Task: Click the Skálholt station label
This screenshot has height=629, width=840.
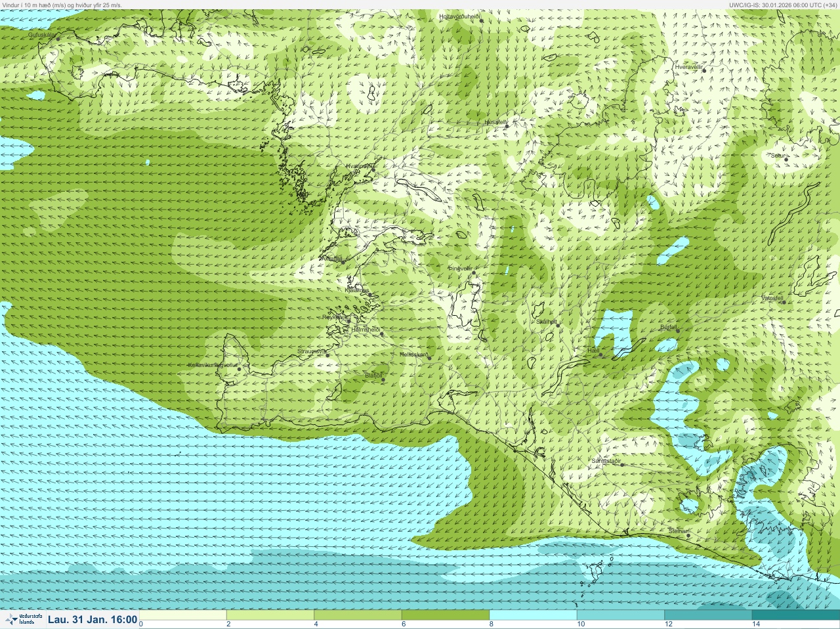Action: [x=547, y=322]
